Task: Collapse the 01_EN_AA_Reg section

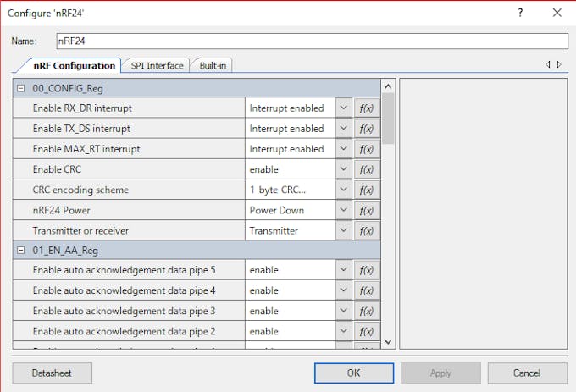Action: tap(21, 251)
